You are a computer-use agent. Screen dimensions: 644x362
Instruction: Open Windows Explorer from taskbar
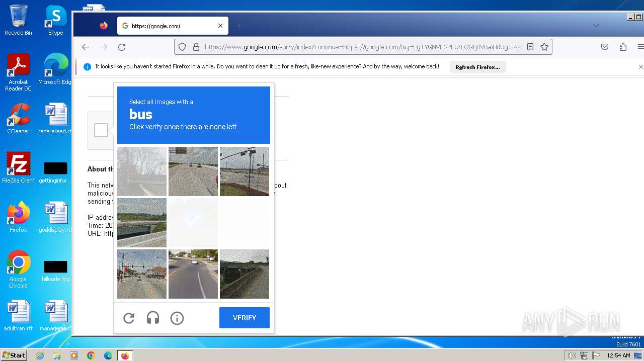tap(57, 355)
